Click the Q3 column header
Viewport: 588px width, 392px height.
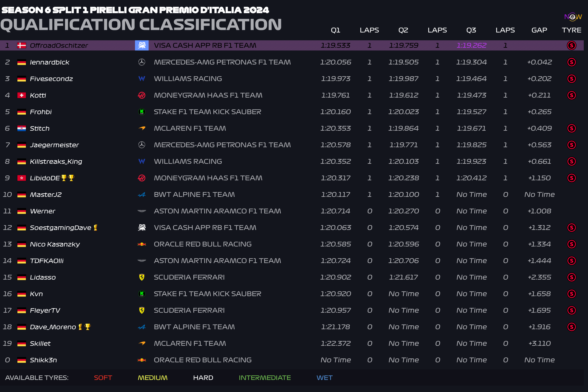pos(471,30)
